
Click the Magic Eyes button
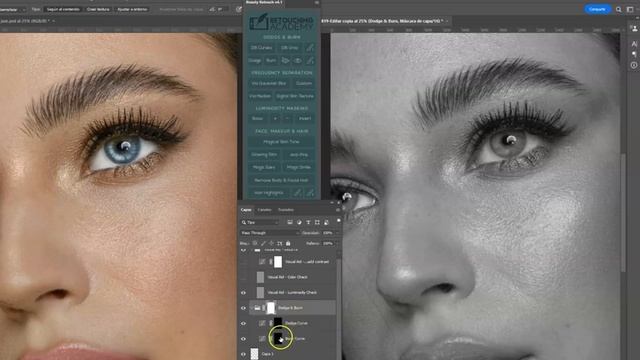264,167
